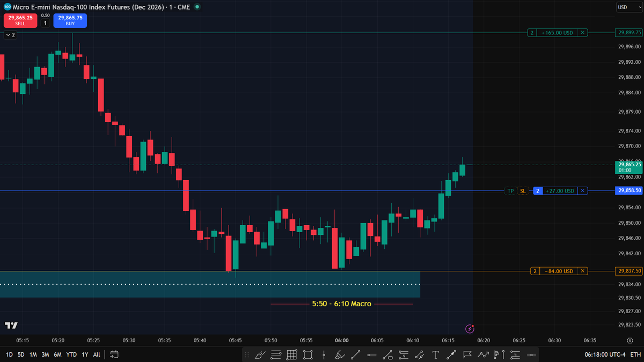Click quantity 2 on the take-profit order

(532, 33)
